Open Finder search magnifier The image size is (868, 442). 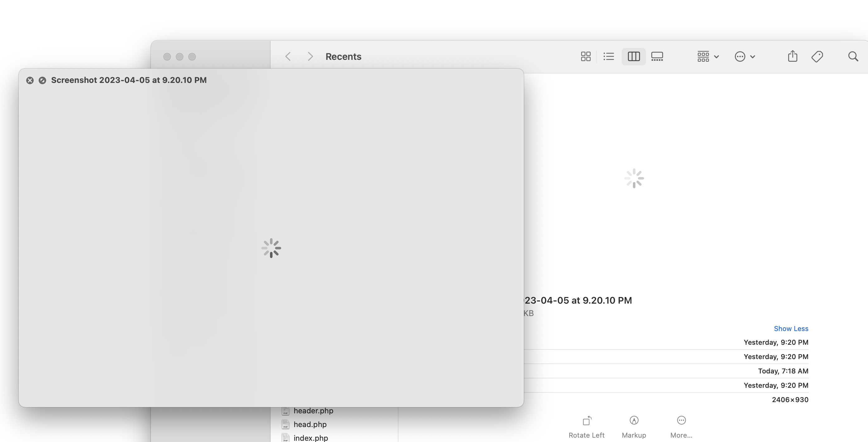click(x=853, y=56)
